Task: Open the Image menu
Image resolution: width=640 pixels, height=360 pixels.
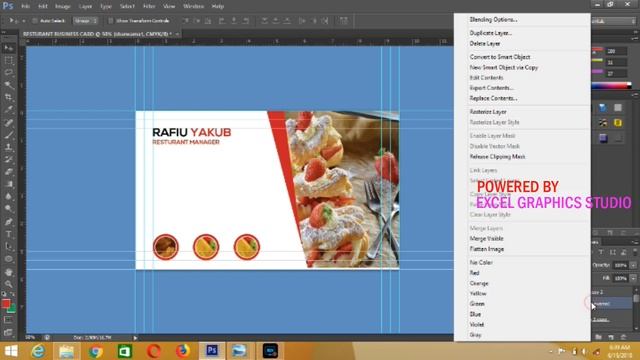Action: click(62, 6)
